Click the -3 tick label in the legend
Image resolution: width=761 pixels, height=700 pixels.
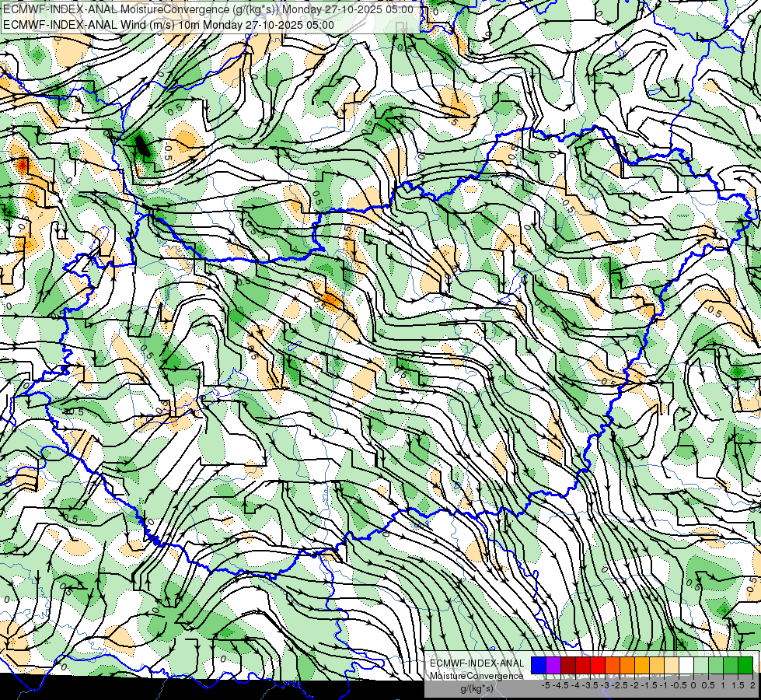[x=606, y=685]
